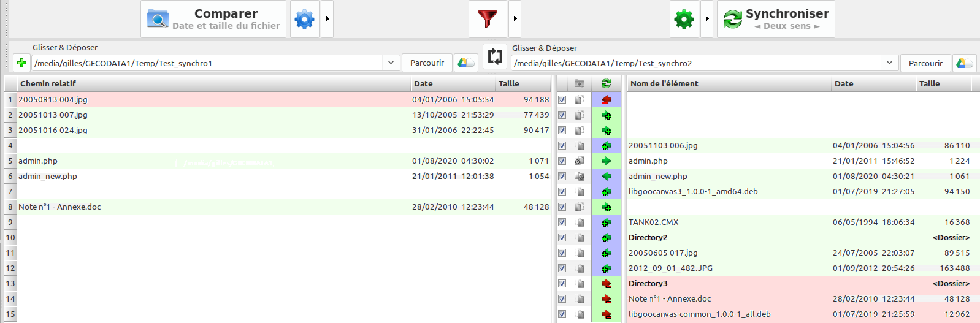This screenshot has width=980, height=323.
Task: Toggle row 6 checkbox for admin_new.php
Action: 562,176
